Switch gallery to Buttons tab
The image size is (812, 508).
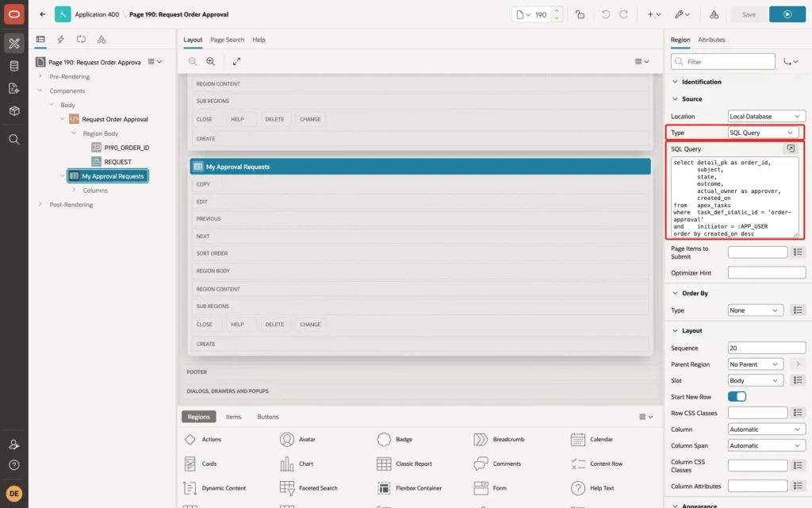[x=268, y=417]
